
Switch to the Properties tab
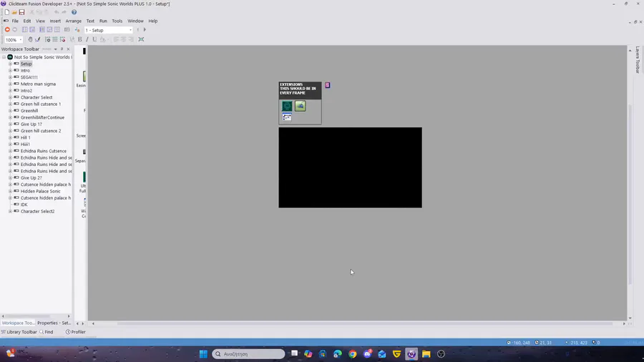(x=54, y=323)
